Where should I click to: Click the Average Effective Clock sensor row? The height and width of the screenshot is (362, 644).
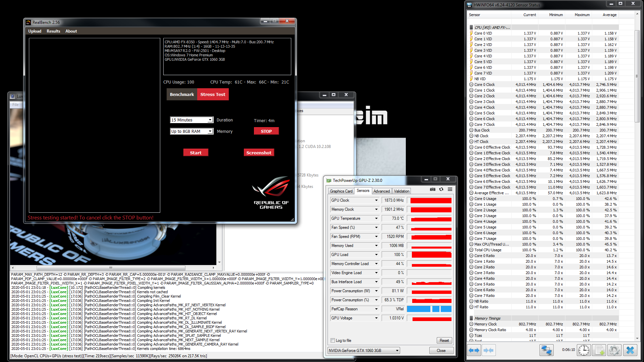[x=543, y=193]
